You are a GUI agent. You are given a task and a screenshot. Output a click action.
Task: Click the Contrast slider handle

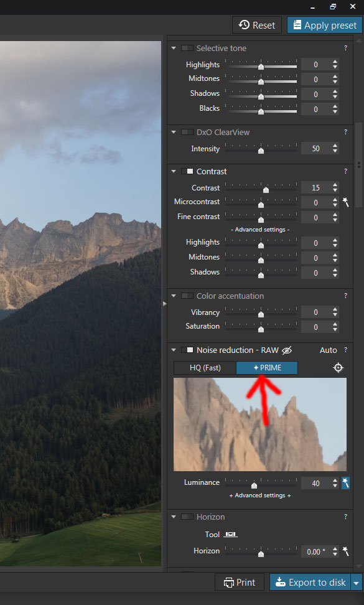pos(266,189)
